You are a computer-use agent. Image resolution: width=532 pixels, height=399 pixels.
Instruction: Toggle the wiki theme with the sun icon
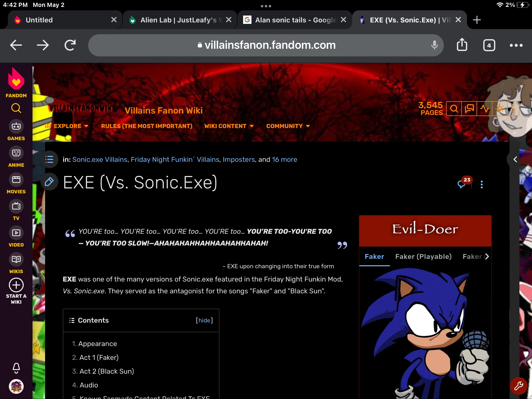500,108
